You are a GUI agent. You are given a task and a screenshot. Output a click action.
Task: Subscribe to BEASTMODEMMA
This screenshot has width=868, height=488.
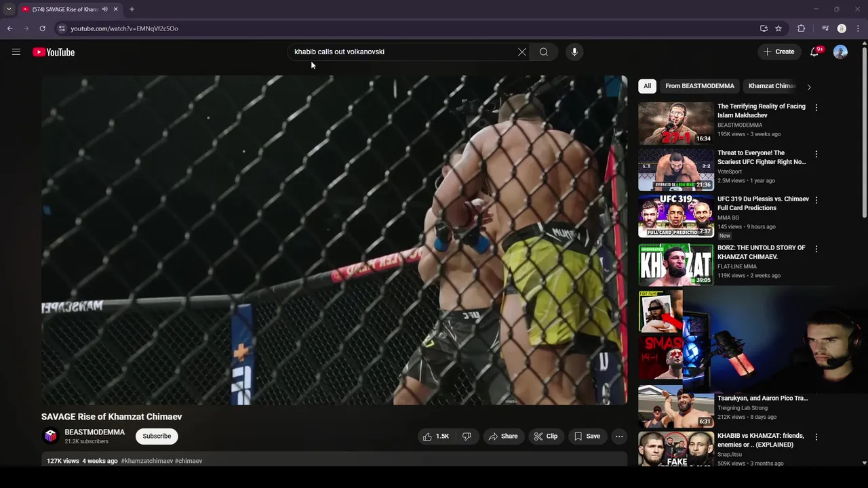tap(157, 436)
